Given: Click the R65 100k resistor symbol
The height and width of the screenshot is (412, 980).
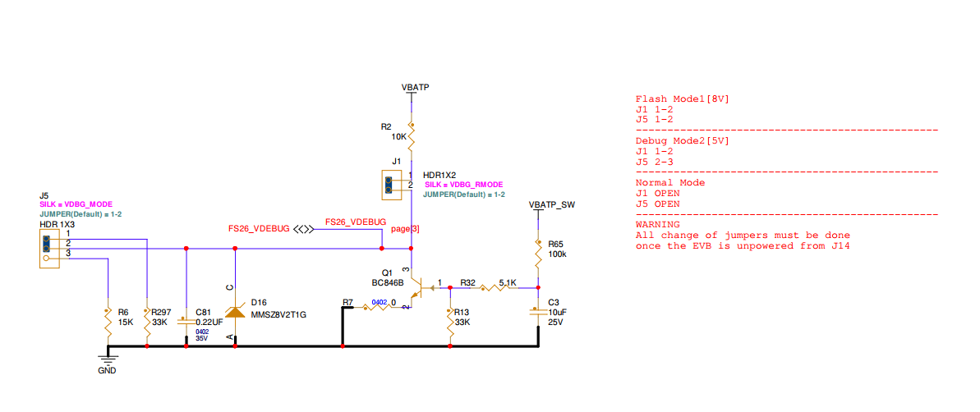Looking at the screenshot, I should [537, 253].
